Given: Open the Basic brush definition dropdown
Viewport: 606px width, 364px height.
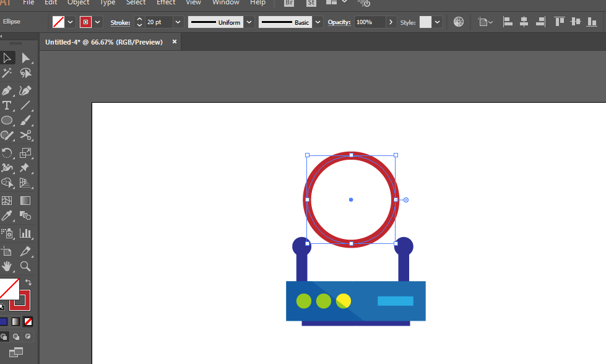Looking at the screenshot, I should [318, 22].
